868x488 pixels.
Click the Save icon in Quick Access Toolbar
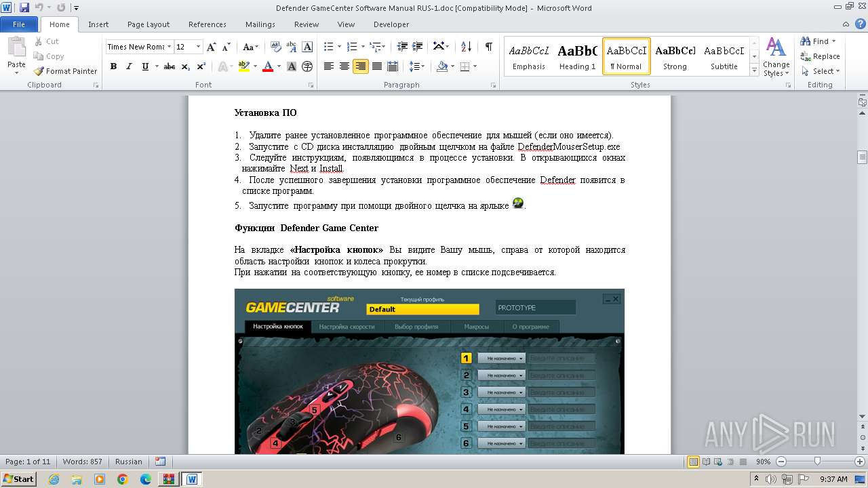click(x=24, y=8)
